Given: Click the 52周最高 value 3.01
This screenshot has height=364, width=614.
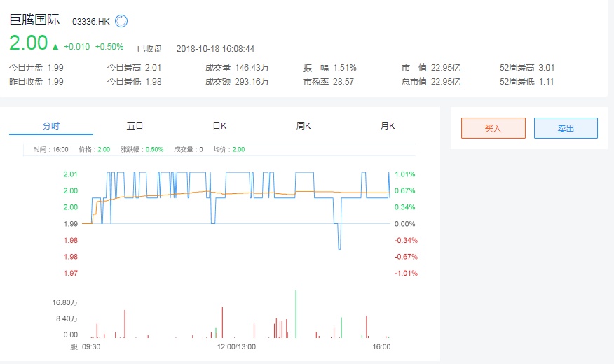Looking at the screenshot, I should click(545, 68).
